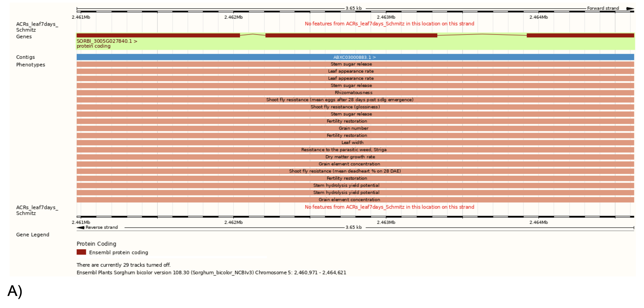Click the top 3.65 kb scale label
This screenshot has width=644, height=308.
(353, 8)
